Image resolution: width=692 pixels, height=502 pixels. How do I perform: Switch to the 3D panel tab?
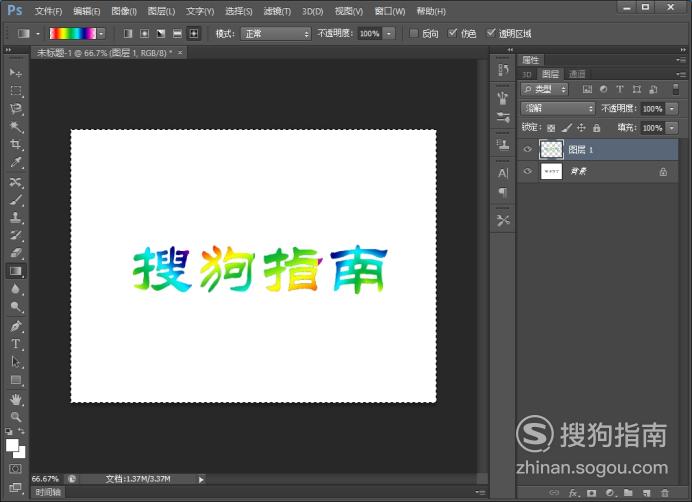[527, 74]
